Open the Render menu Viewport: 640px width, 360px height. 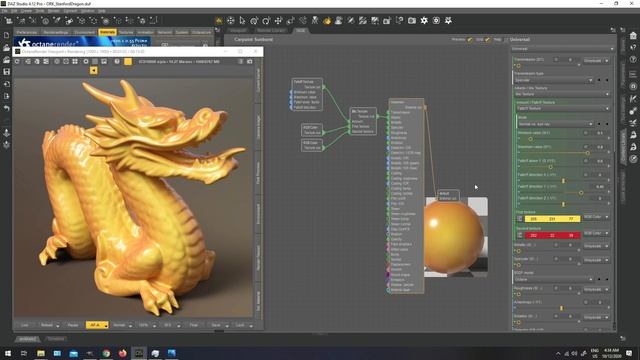click(53, 11)
